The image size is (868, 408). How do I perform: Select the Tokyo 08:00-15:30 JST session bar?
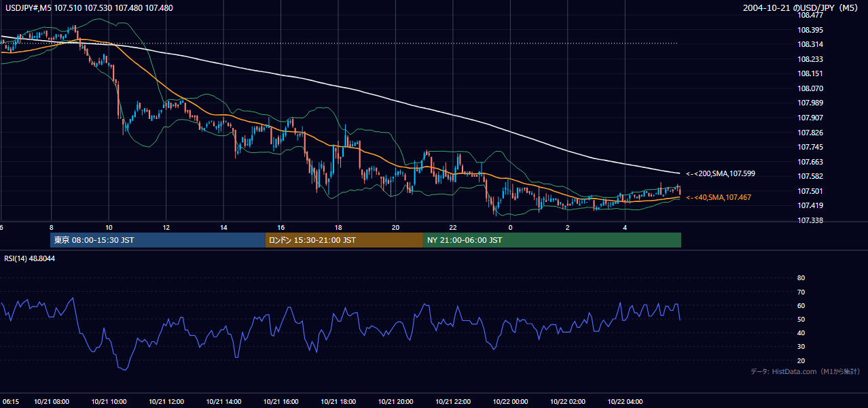158,240
